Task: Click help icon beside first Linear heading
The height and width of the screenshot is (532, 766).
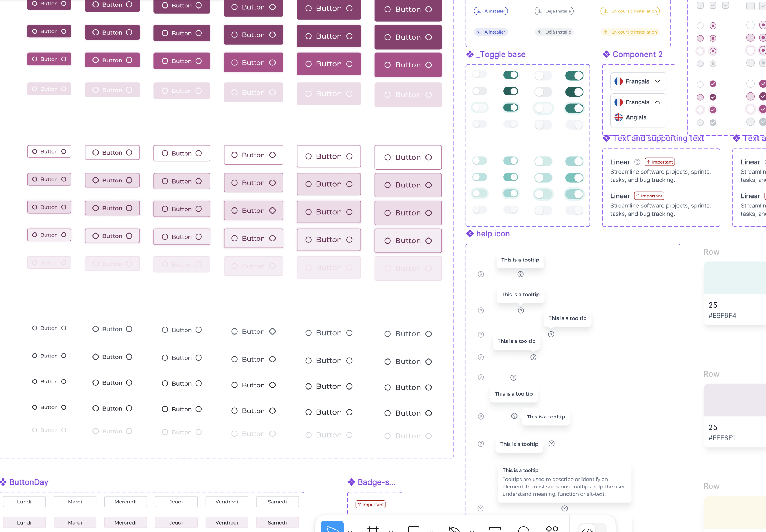Action: pyautogui.click(x=637, y=162)
